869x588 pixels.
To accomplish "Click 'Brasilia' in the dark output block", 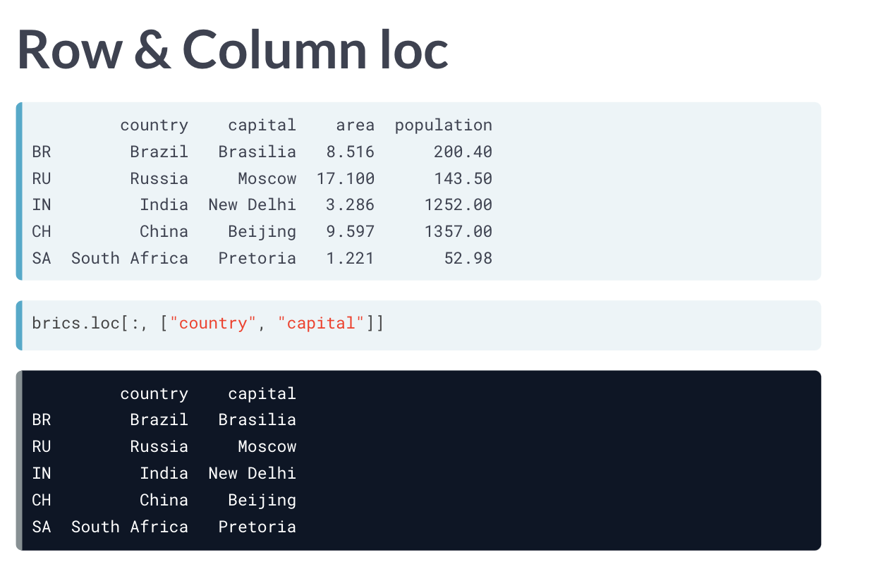I will (x=257, y=420).
